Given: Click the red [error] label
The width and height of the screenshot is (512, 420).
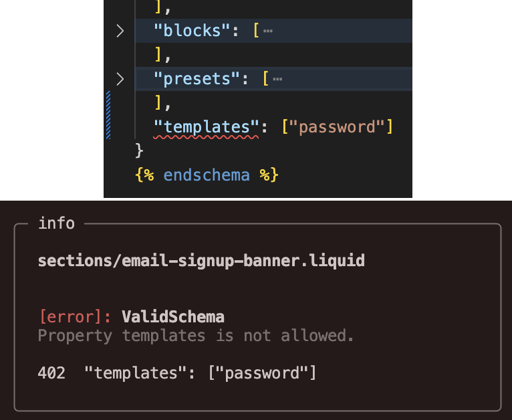Looking at the screenshot, I should click(x=76, y=316).
